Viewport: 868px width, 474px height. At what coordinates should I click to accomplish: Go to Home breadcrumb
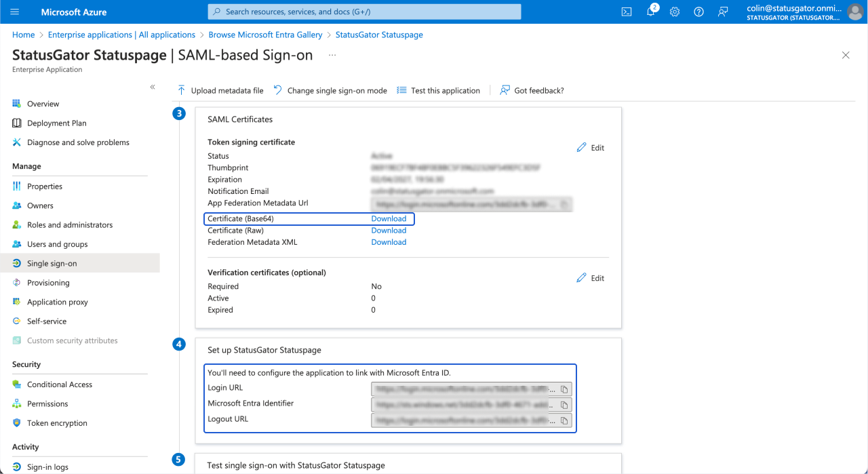tap(23, 35)
